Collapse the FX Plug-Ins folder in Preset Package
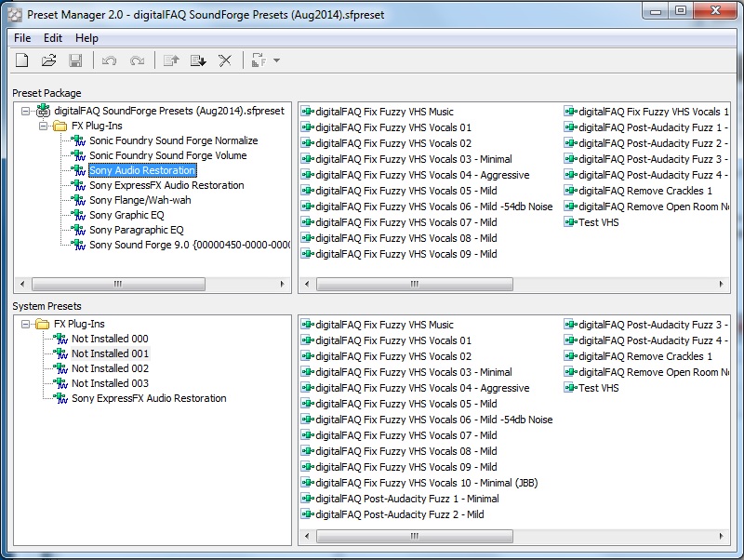Screen dimensions: 744x560 [x=43, y=126]
